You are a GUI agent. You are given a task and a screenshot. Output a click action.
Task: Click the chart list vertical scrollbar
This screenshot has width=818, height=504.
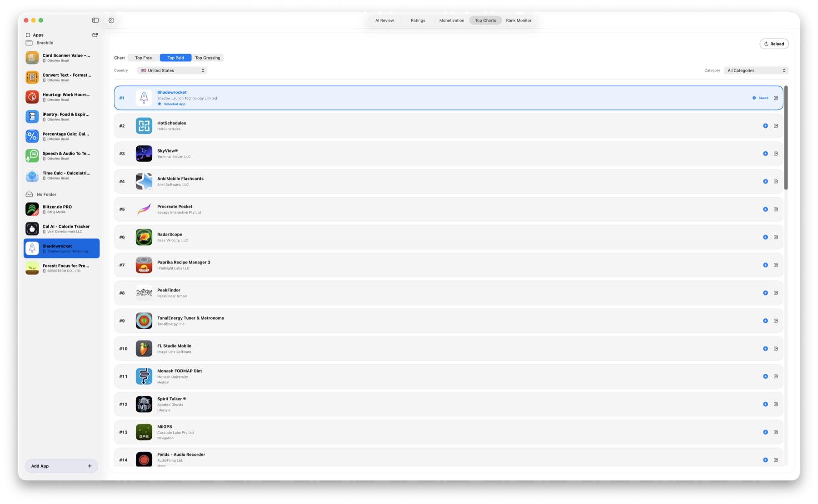tap(786, 138)
